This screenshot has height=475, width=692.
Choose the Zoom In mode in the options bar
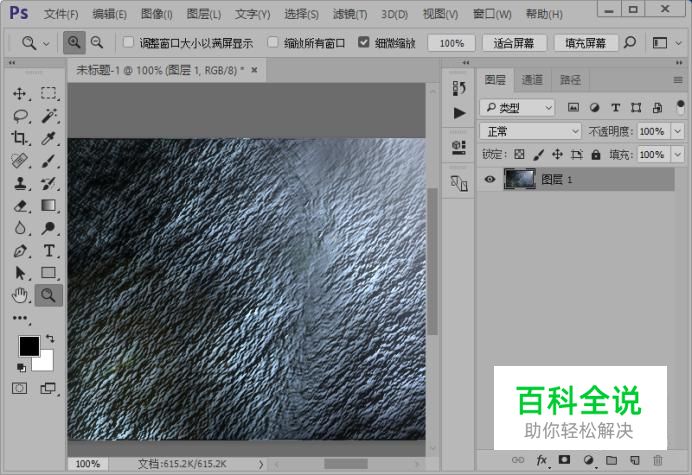pyautogui.click(x=74, y=43)
